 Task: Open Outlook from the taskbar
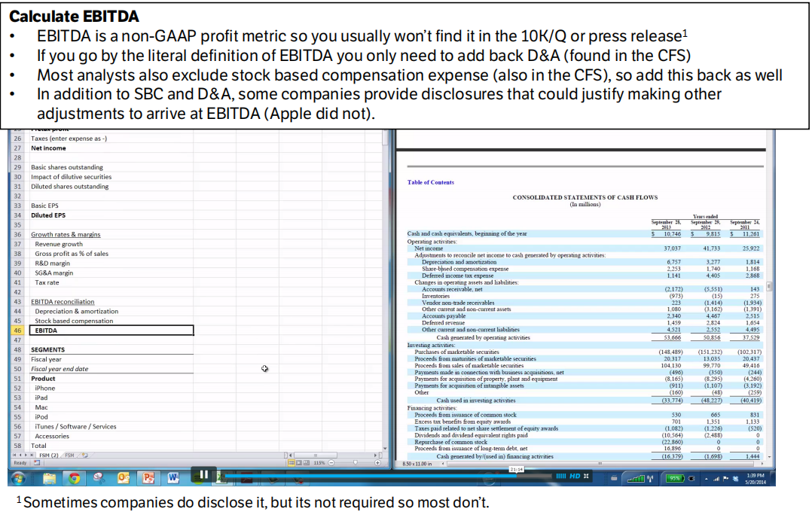pos(124,477)
